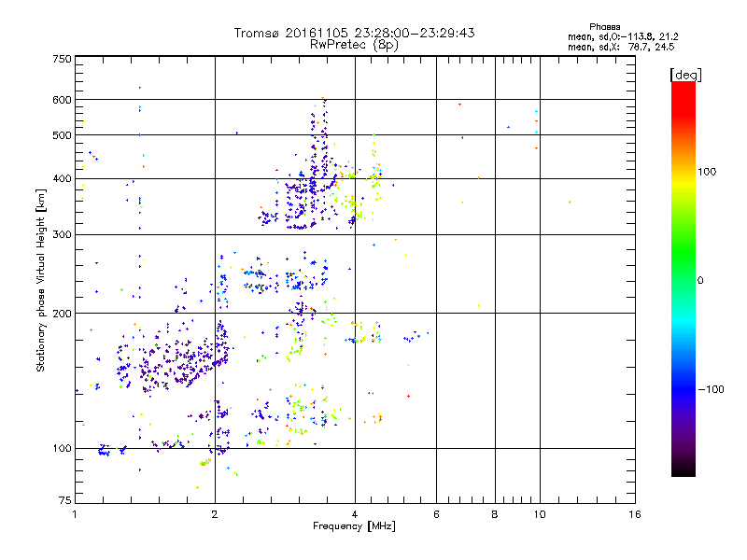Screen dimensions: 747x560
Task: Click the 'RwPretec (8p)' subtitle
Action: tap(354, 45)
